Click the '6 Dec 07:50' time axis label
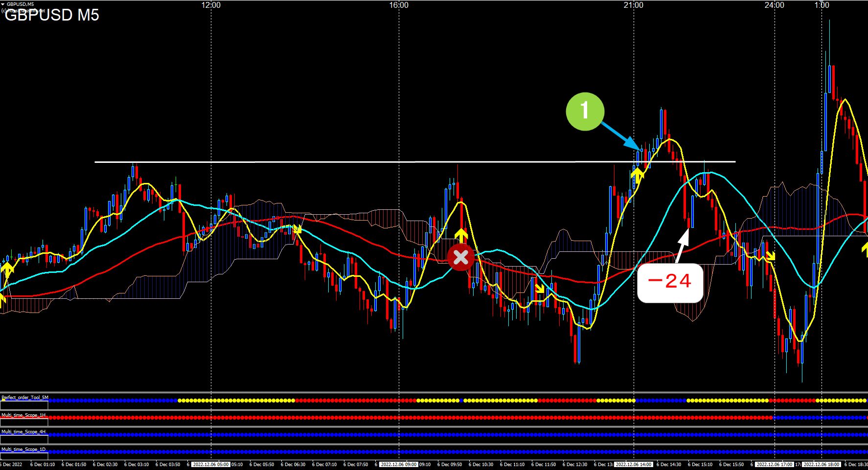868x470 pixels. 356,465
